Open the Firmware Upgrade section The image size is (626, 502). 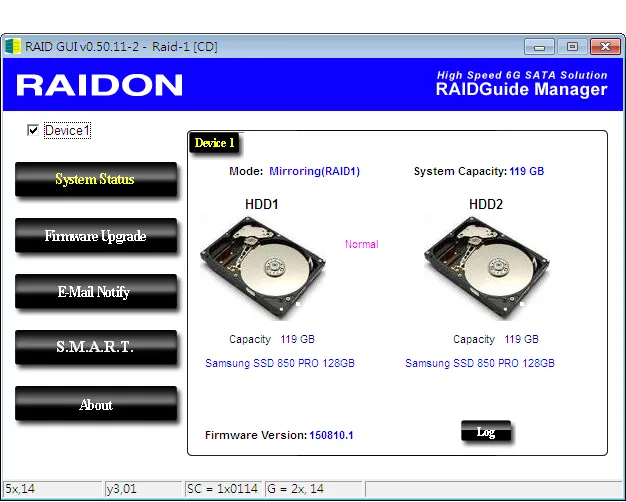point(96,235)
